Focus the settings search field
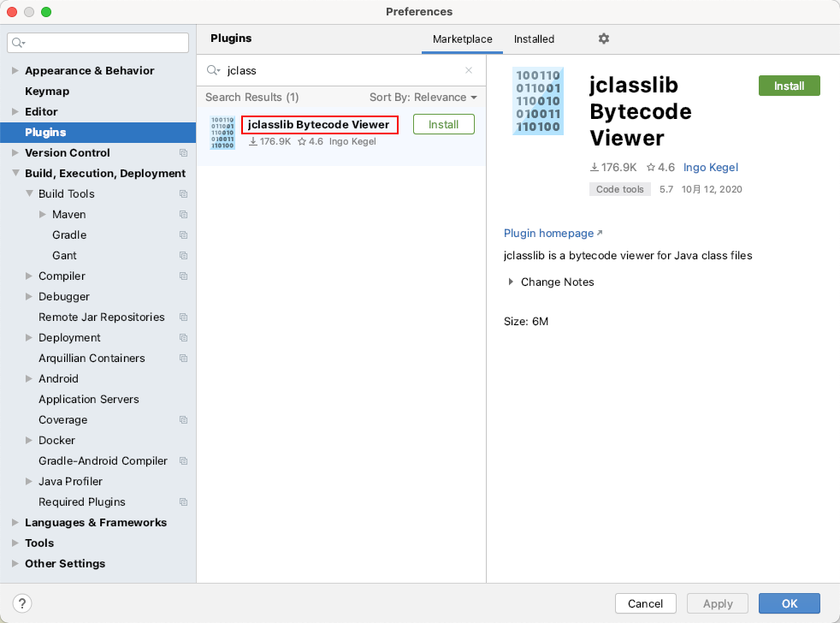840x623 pixels. tap(98, 42)
